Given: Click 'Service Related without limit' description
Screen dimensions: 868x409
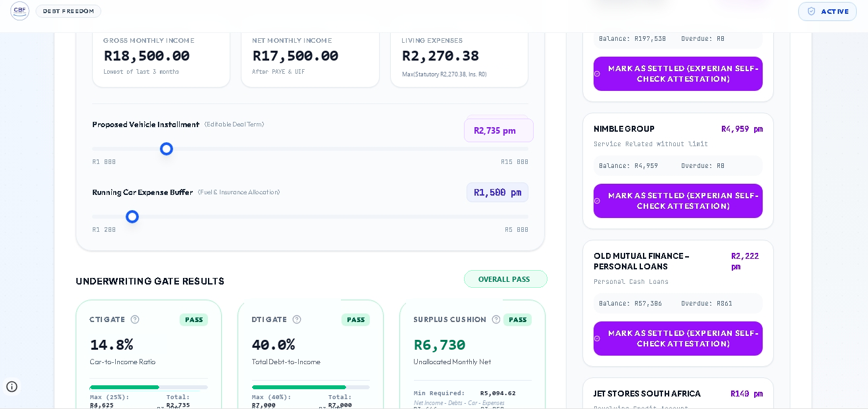Looking at the screenshot, I should (x=651, y=144).
